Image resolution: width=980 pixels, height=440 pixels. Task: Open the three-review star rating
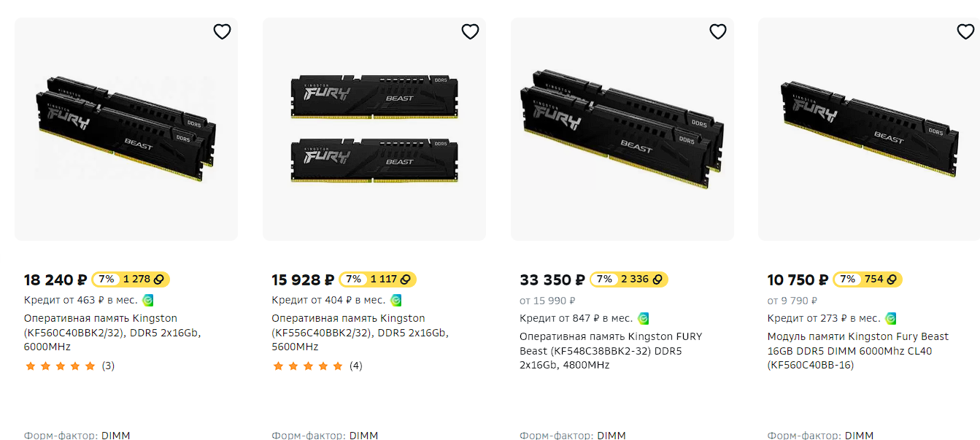click(69, 366)
